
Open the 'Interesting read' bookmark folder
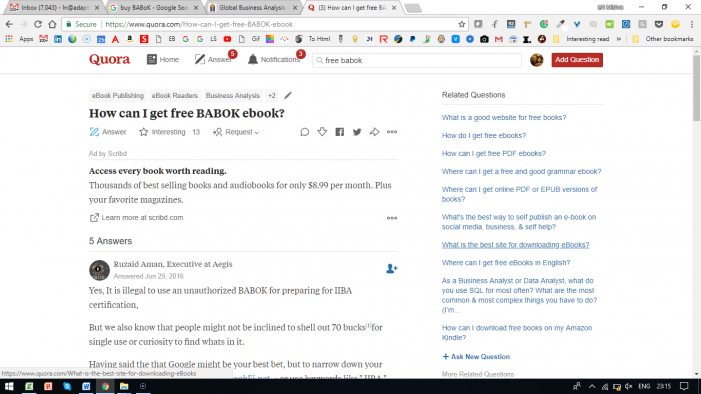point(582,39)
